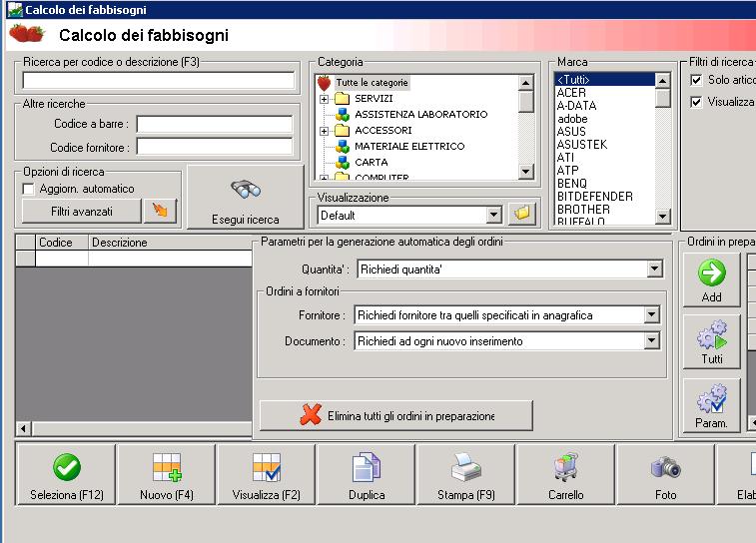The image size is (756, 543).
Task: Open the Documento dropdown
Action: pyautogui.click(x=651, y=341)
